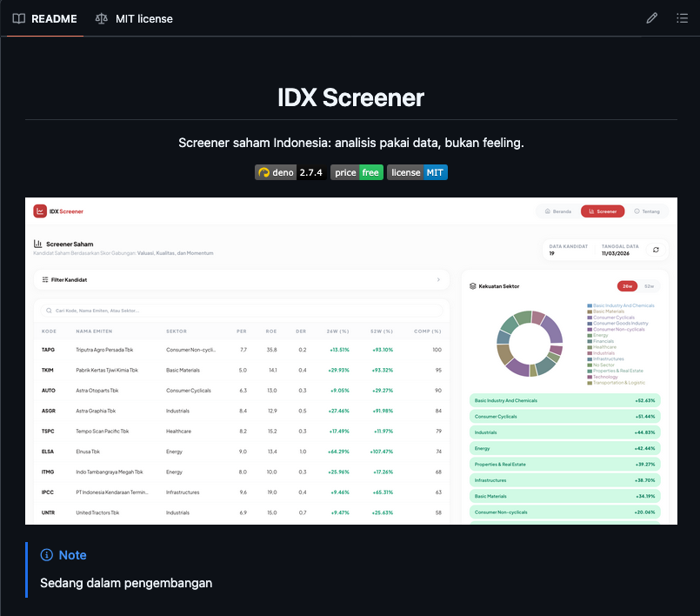Click Consumer Non-cyclicals +20.06% sector bar
The image size is (700, 616).
coord(564,512)
